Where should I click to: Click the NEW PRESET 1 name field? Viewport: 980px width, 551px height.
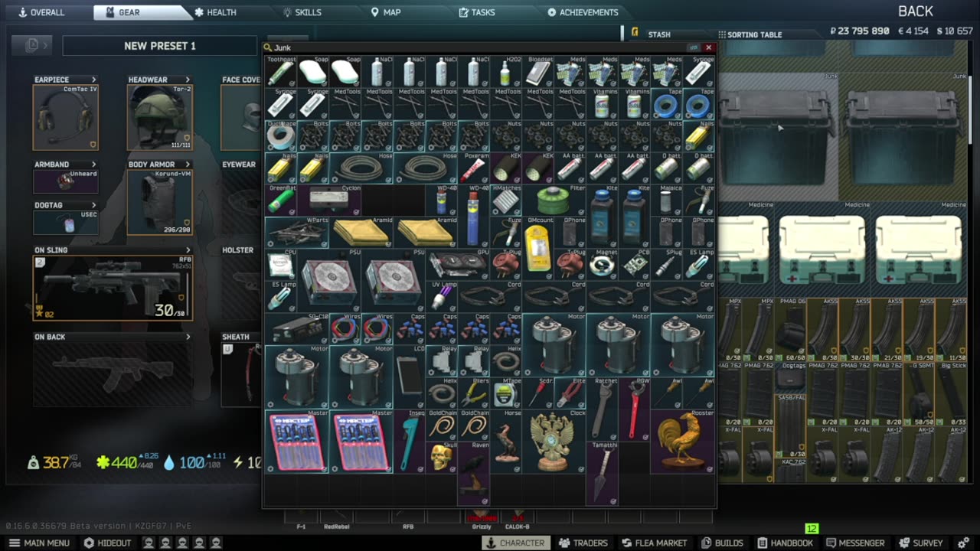point(160,46)
